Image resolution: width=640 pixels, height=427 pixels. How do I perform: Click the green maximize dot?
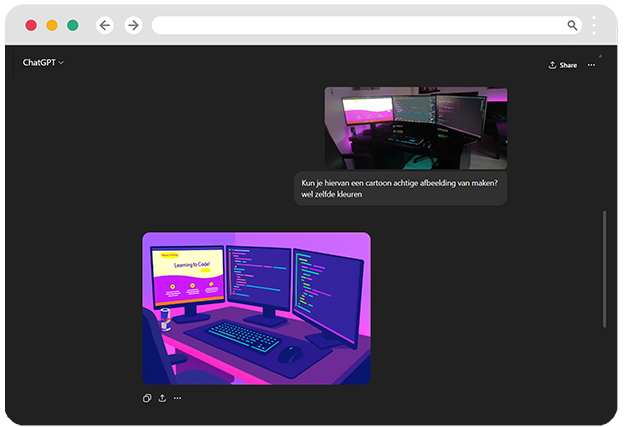[x=73, y=25]
